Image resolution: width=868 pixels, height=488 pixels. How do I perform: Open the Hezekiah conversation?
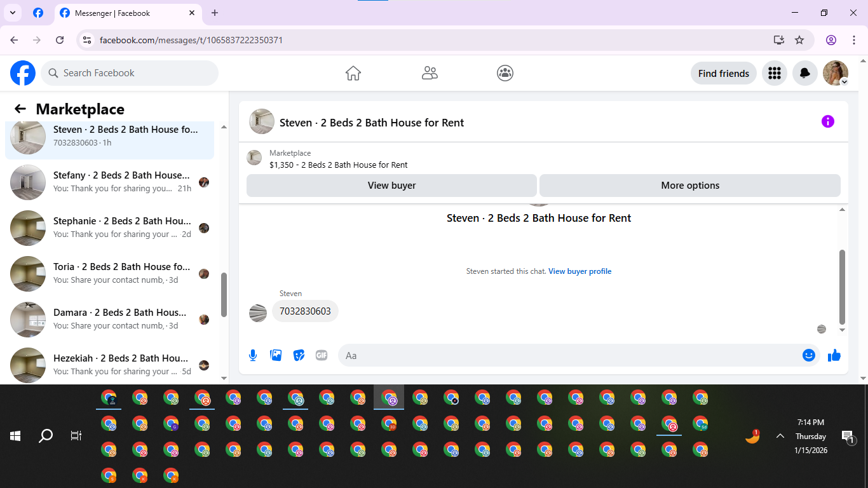pyautogui.click(x=109, y=365)
